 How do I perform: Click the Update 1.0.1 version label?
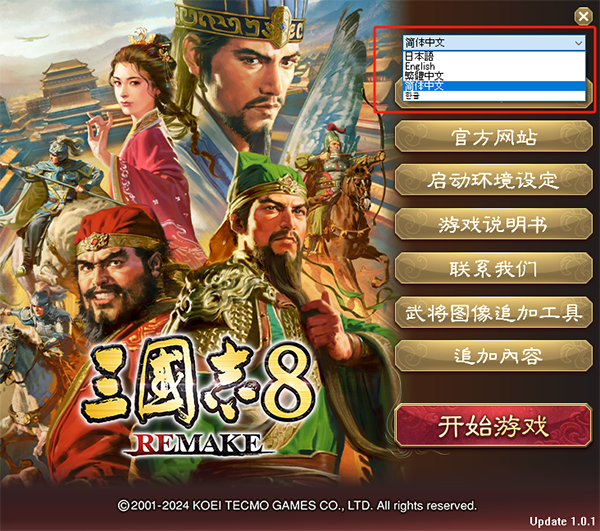[x=562, y=521]
